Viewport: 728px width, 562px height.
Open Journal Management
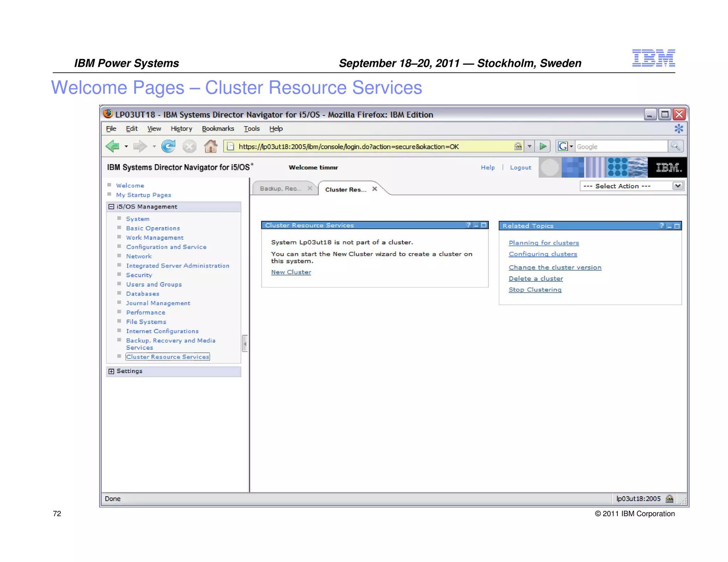coord(158,303)
